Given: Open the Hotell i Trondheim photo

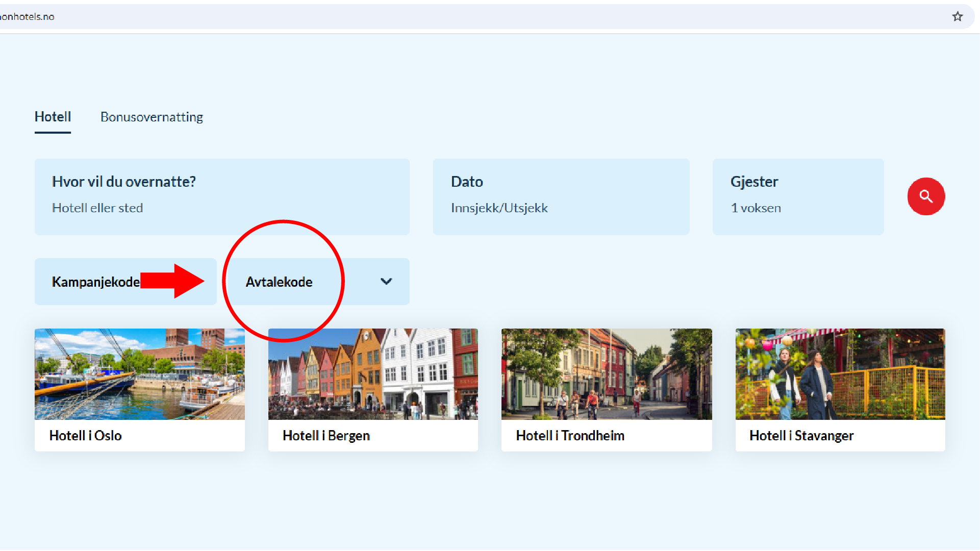Looking at the screenshot, I should [x=607, y=374].
